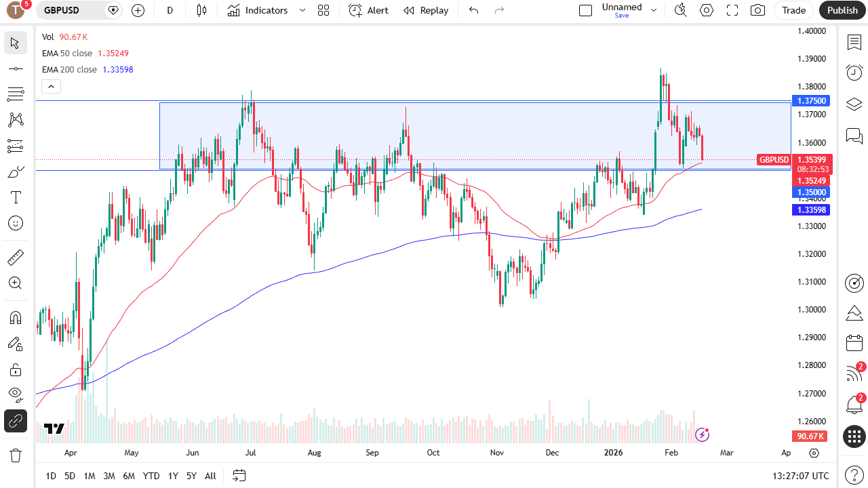Click the Publish button
The width and height of the screenshot is (868, 488).
pos(843,10)
